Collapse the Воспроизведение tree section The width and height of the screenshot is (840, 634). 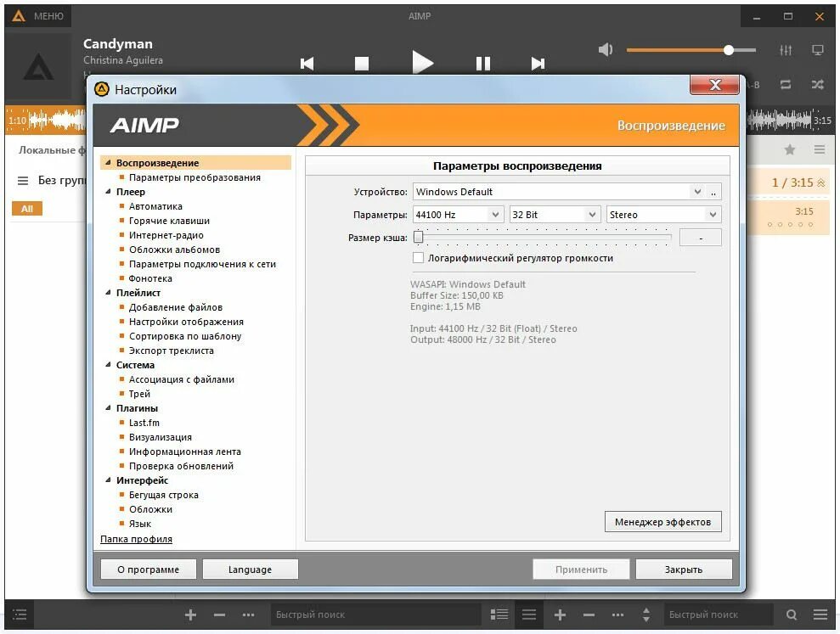108,162
